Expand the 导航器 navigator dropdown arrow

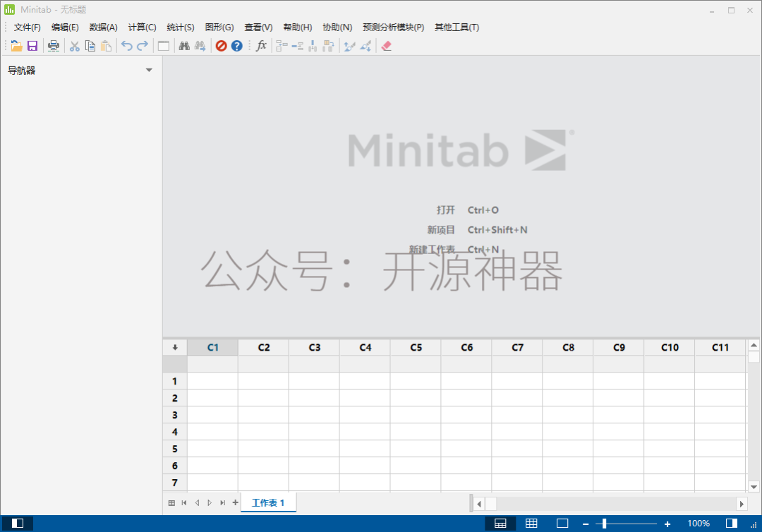[x=149, y=71]
